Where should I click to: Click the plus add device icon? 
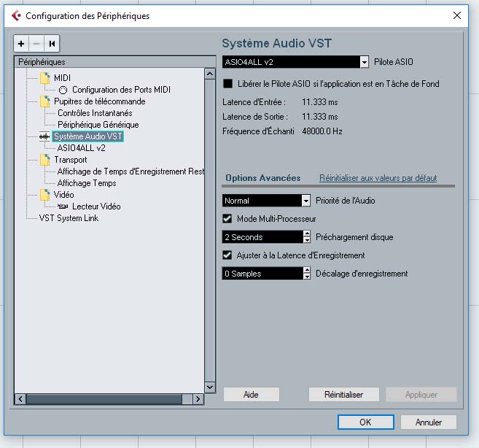[x=22, y=43]
